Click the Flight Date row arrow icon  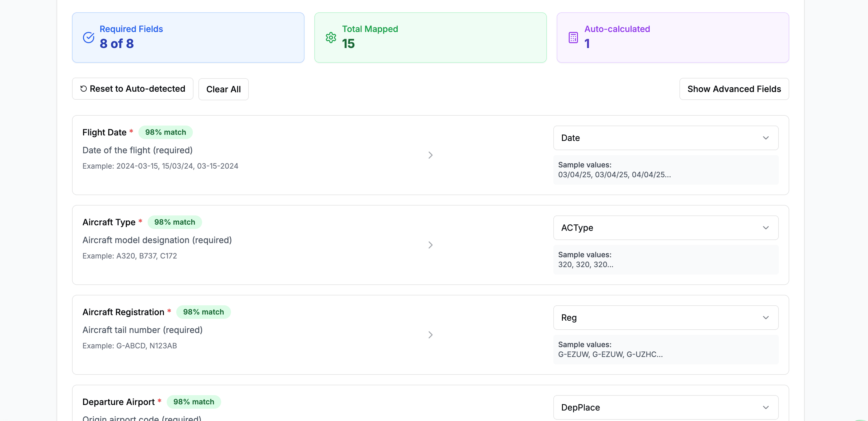[430, 155]
